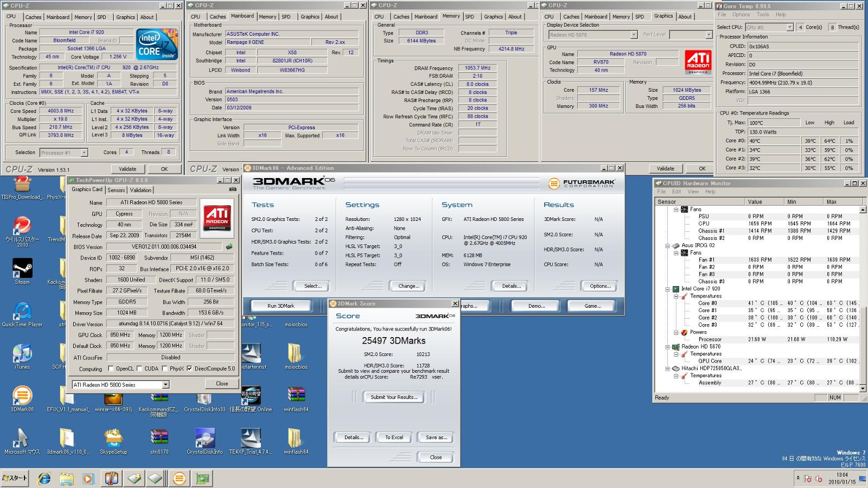The height and width of the screenshot is (488, 868).
Task: Toggle the CUDA checkbox in GPU-Z
Action: pos(139,369)
